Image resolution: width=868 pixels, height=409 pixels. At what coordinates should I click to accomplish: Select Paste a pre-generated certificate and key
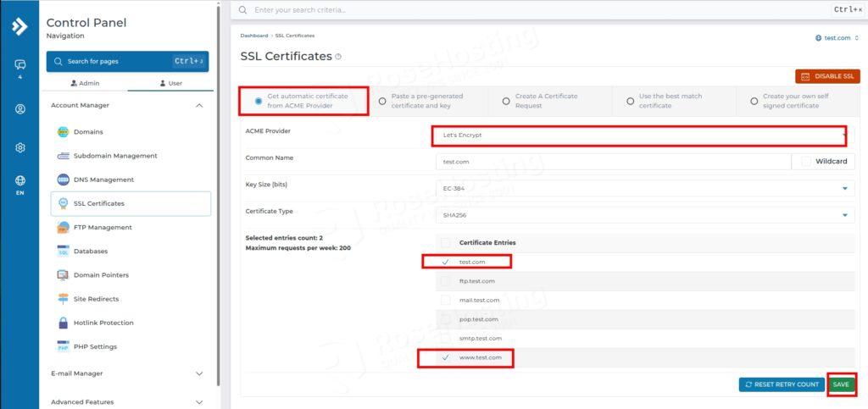382,101
